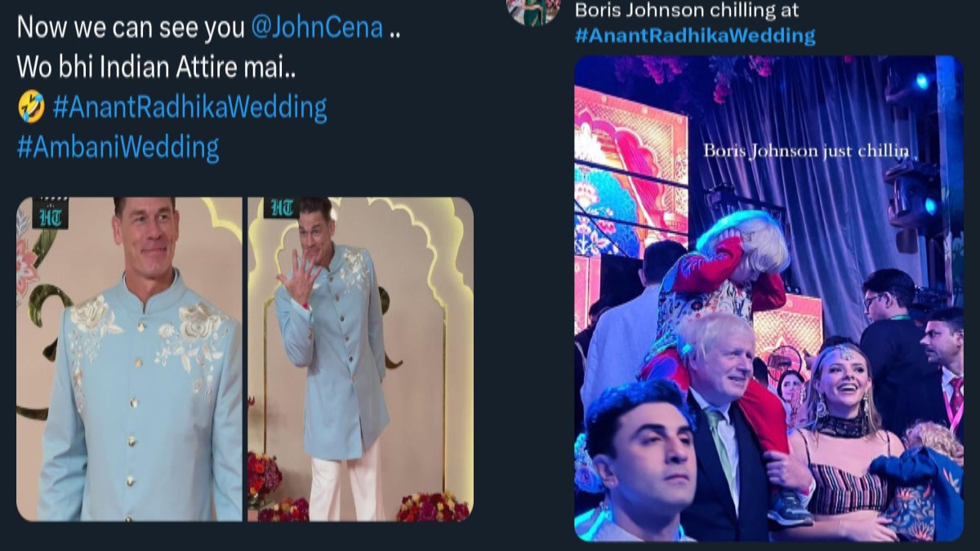Image resolution: width=980 pixels, height=551 pixels.
Task: Open #AnantRadhikaWedding hashtag in the Boris Johnson tweet
Action: coord(694,35)
